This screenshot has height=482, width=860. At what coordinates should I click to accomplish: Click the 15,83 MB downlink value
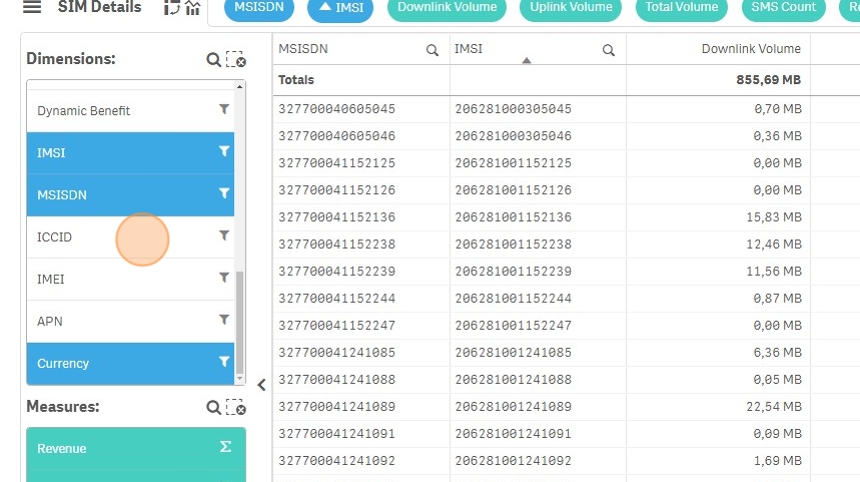774,217
